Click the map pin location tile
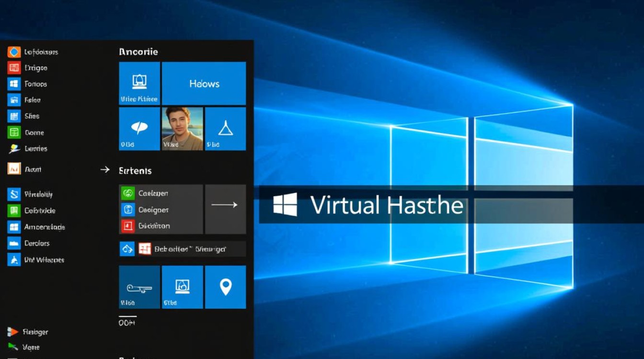This screenshot has width=644, height=359. pos(225,287)
